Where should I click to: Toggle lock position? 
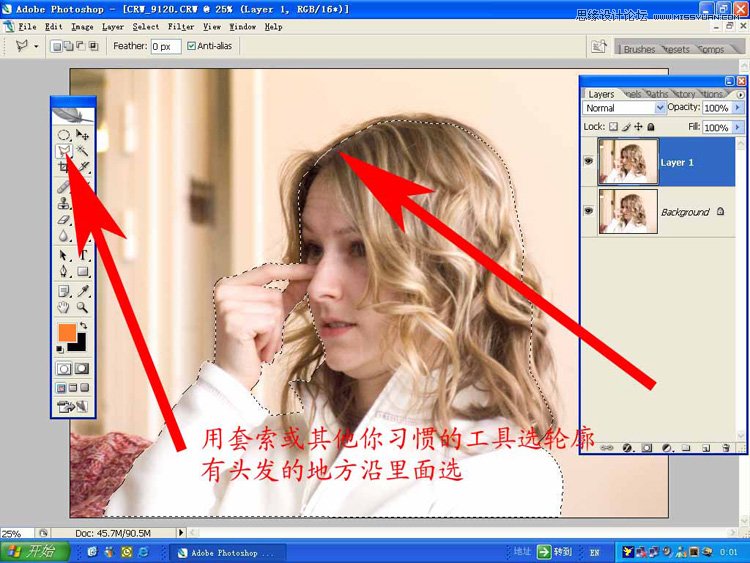pyautogui.click(x=638, y=127)
